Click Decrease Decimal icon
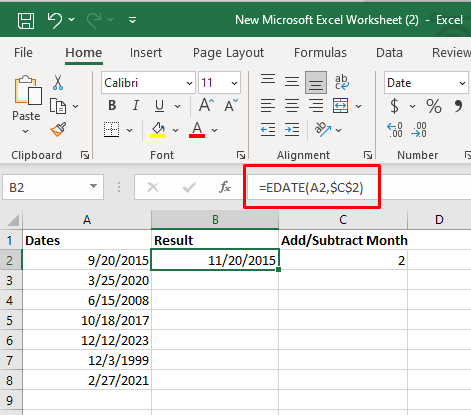Viewport: 471px width, 415px height. point(419,130)
